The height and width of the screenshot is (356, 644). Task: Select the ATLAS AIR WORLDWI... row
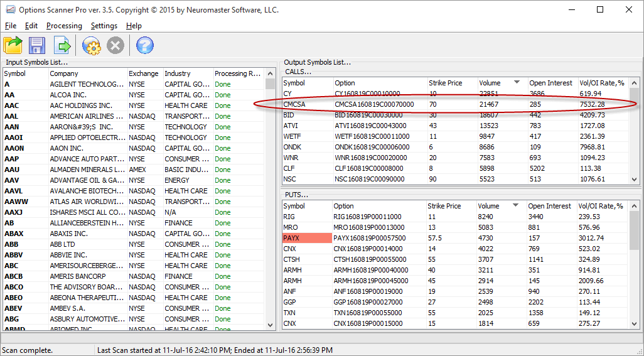(134, 202)
